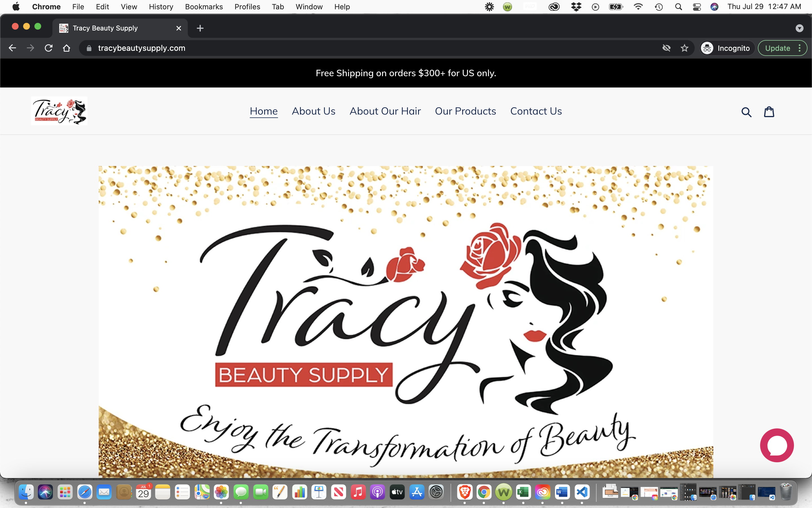Open the Apple menu
812x508 pixels.
pyautogui.click(x=16, y=7)
